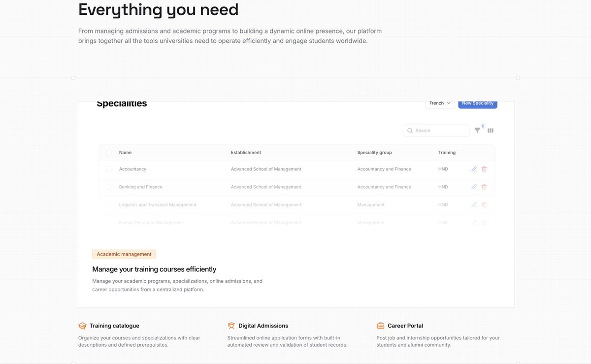This screenshot has height=364, width=591.
Task: Click HND in the Accountancy row
Action: 443,169
